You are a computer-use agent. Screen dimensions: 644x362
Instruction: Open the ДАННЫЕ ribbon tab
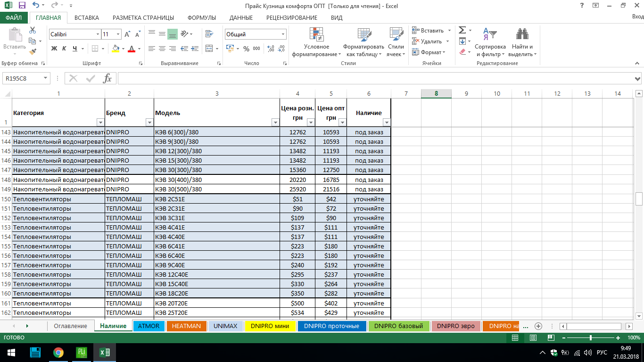click(x=241, y=18)
